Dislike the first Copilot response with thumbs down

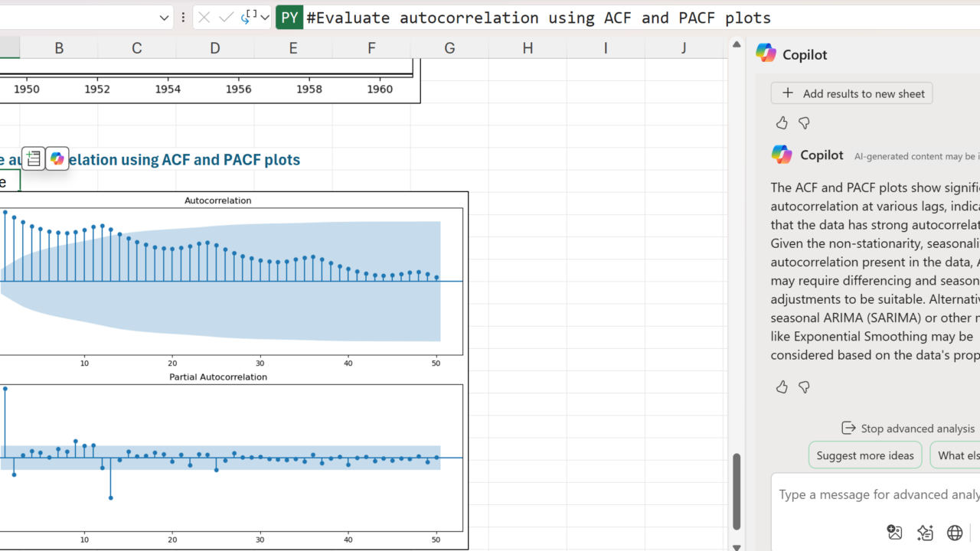804,122
